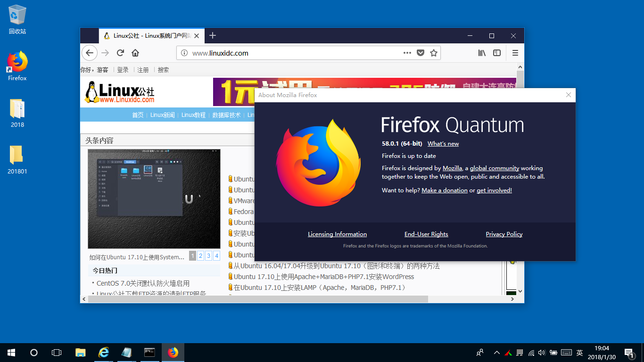Click the scroll-right arrow on horizontal scrollbar
This screenshot has width=644, height=362.
(512, 299)
